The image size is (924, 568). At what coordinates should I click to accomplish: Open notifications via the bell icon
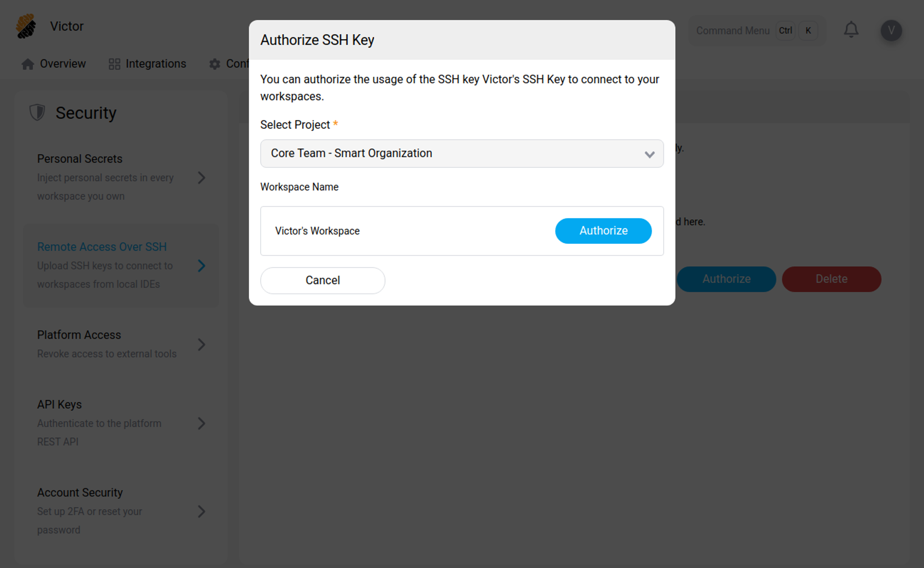coord(851,30)
